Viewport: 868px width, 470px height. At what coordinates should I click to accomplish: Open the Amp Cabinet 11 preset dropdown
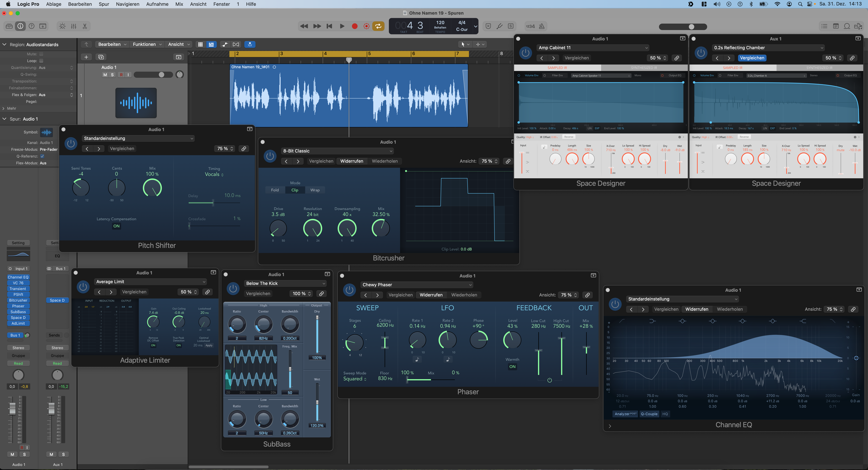(x=593, y=48)
